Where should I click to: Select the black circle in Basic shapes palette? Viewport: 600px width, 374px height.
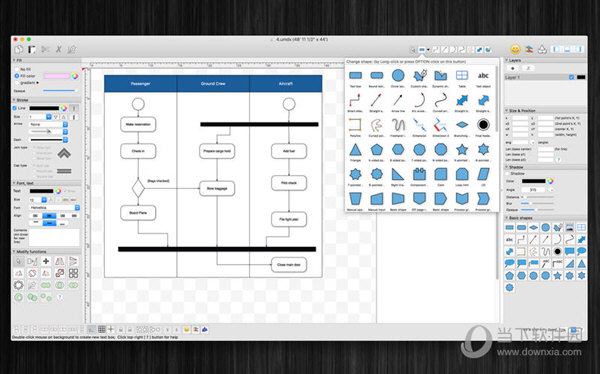click(558, 252)
